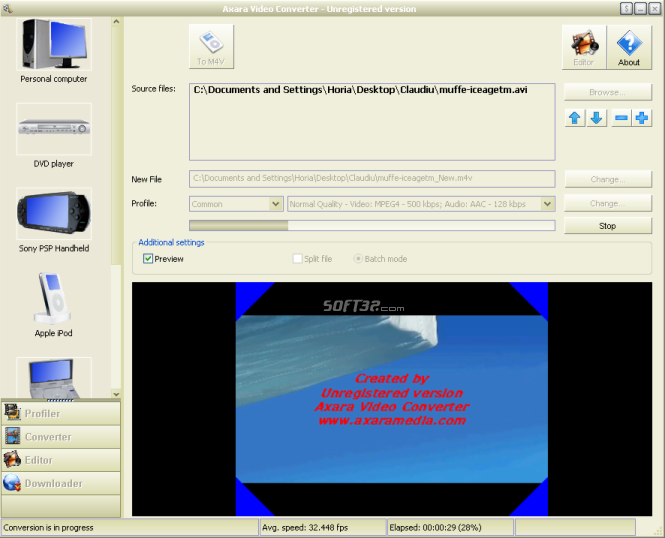Switch to the Profiler panel
The image size is (665, 538).
pyautogui.click(x=61, y=413)
